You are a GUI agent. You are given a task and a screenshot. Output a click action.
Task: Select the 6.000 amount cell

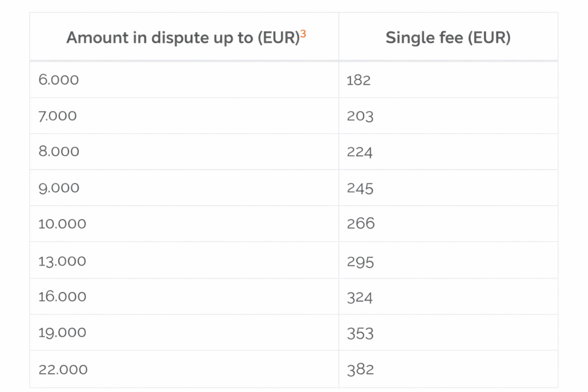(58, 80)
